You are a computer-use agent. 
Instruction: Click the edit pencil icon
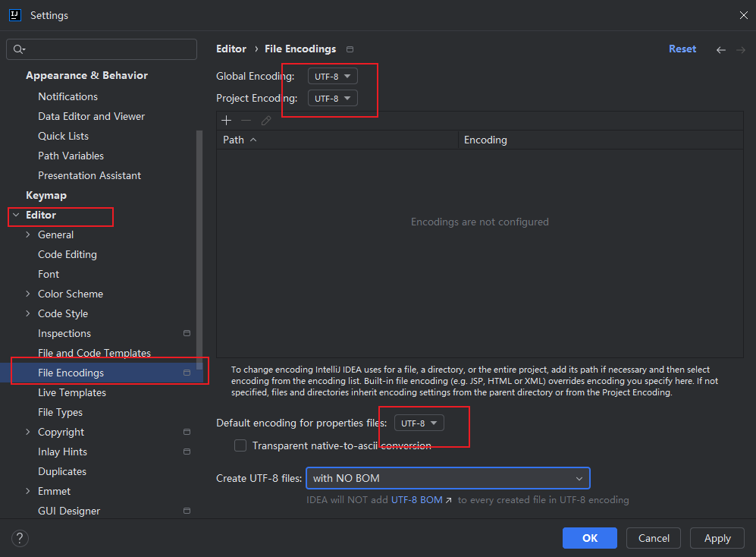point(265,120)
